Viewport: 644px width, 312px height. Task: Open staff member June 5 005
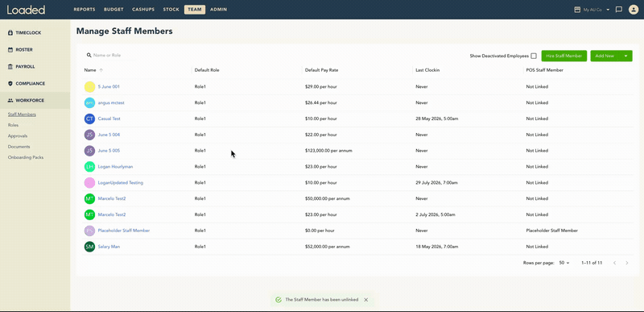pos(109,151)
